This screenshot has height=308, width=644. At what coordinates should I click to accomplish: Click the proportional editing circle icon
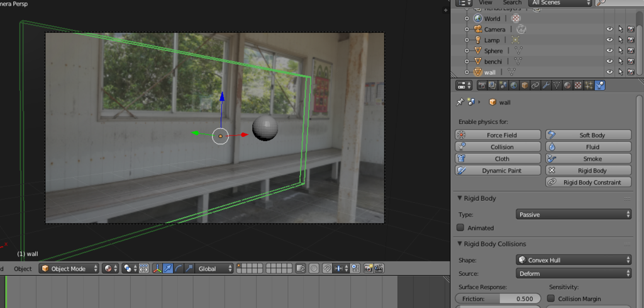pos(314,268)
